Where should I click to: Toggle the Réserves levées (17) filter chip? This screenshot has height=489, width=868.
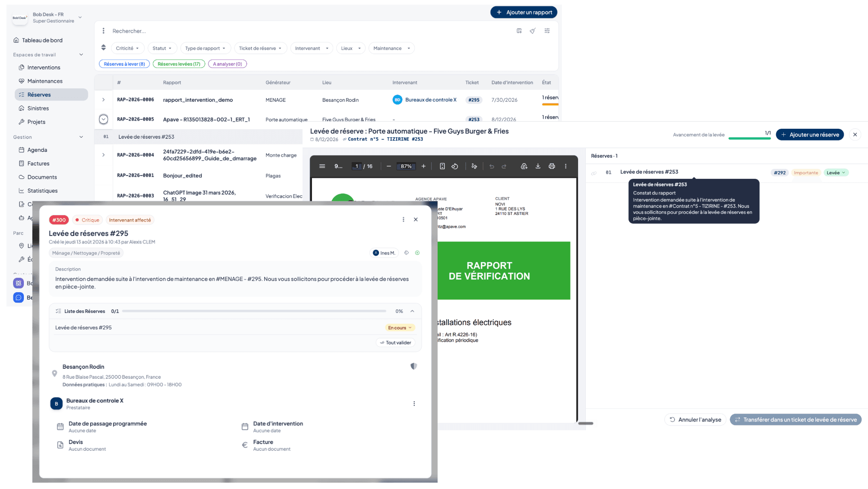(179, 64)
